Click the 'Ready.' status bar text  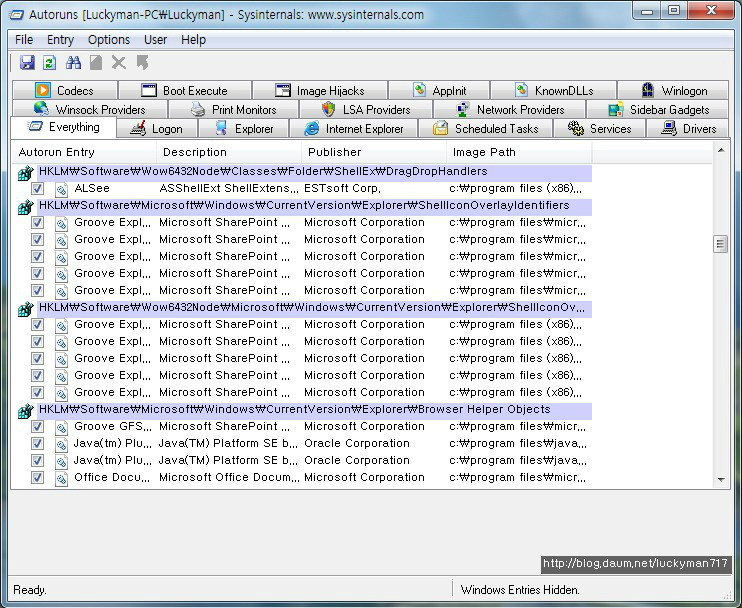29,590
